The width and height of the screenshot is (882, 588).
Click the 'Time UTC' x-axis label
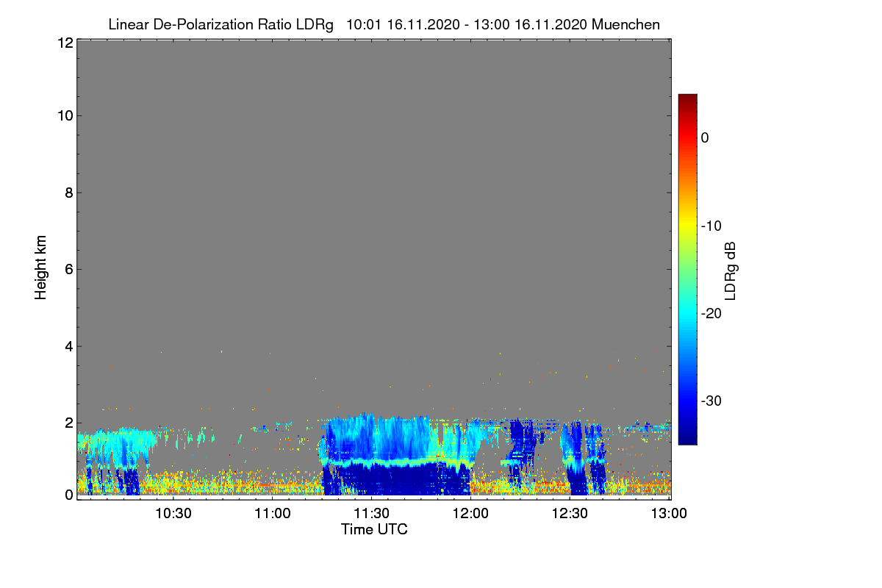(x=374, y=529)
